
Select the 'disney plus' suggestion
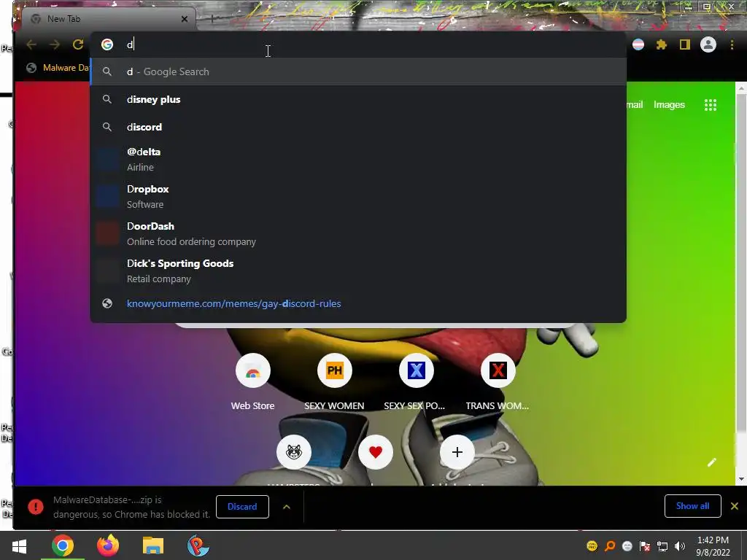click(x=358, y=99)
